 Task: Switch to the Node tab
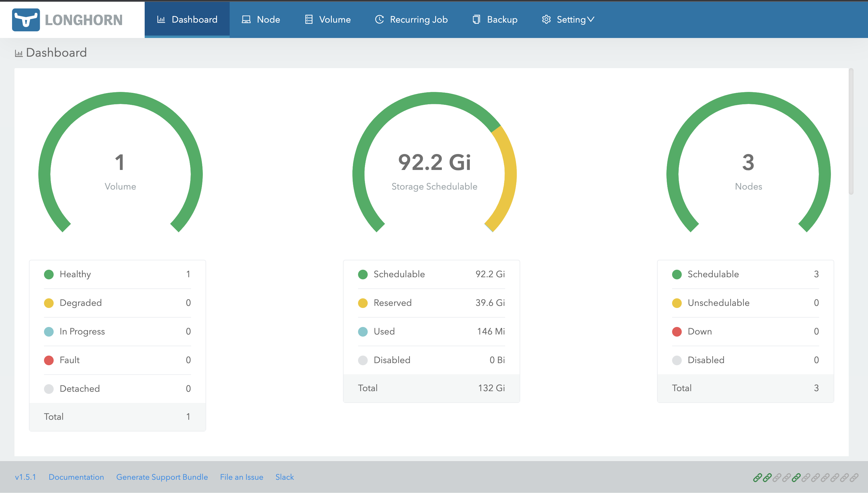(x=268, y=20)
